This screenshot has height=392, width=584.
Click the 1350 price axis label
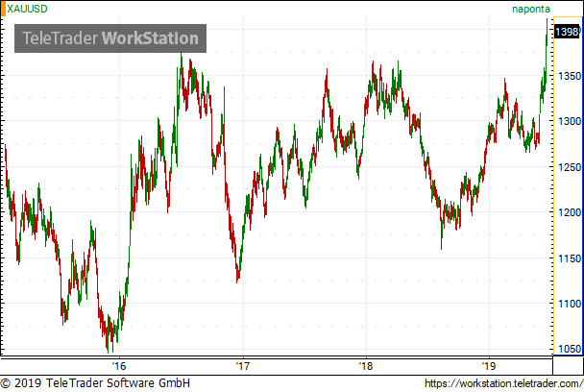pyautogui.click(x=570, y=76)
